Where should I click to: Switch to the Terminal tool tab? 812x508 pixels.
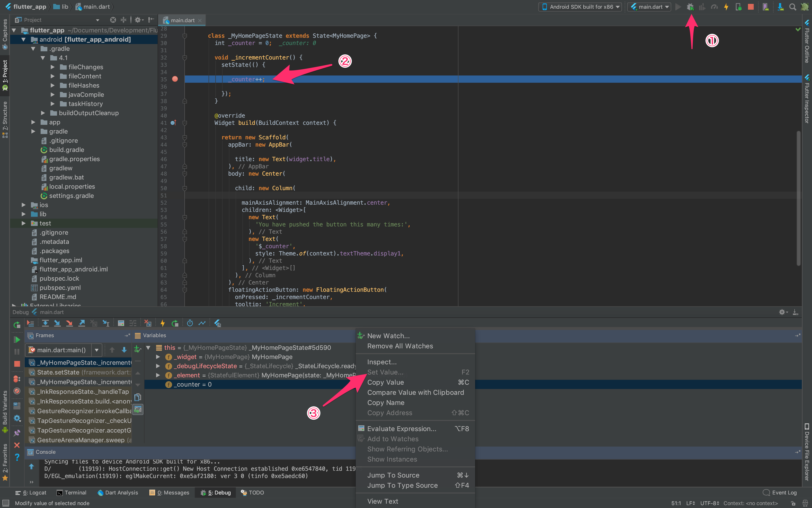pos(72,493)
